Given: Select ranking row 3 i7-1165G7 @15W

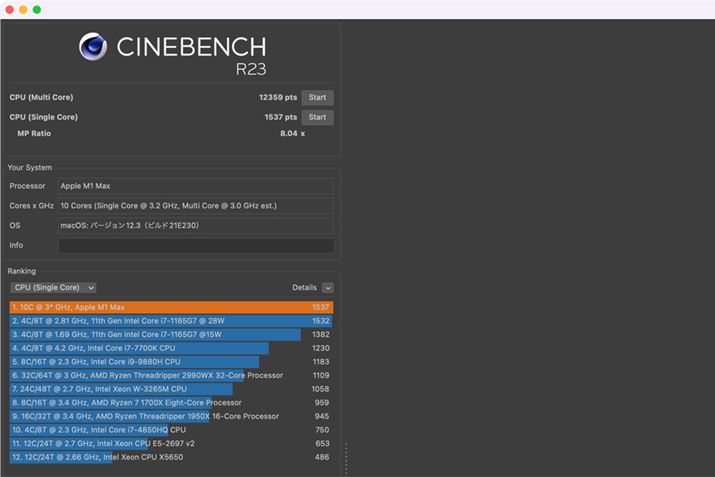Looking at the screenshot, I should pos(171,335).
